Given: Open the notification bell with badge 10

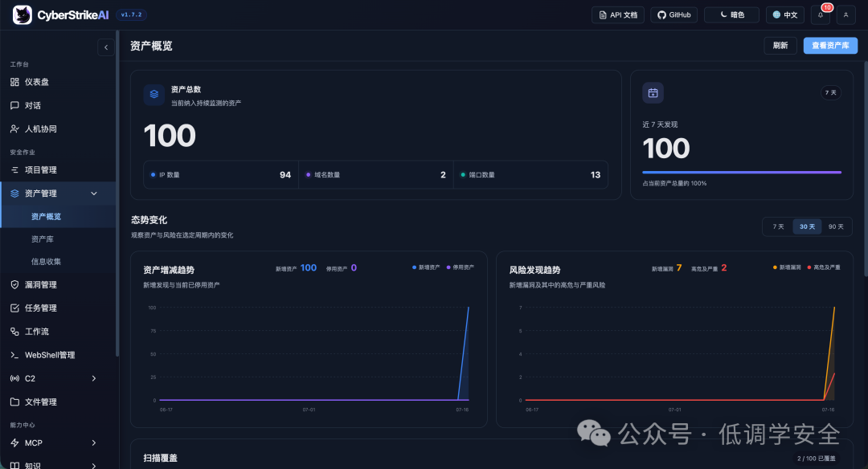Looking at the screenshot, I should point(821,15).
